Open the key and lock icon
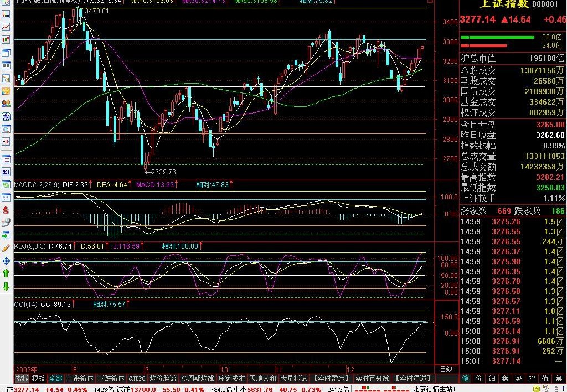This screenshot has height=392, width=567. pyautogui.click(x=6, y=223)
